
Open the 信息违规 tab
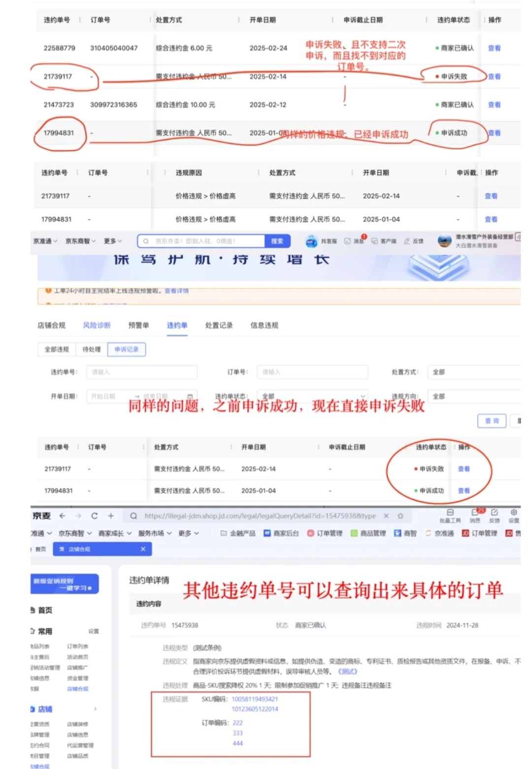[x=264, y=325]
